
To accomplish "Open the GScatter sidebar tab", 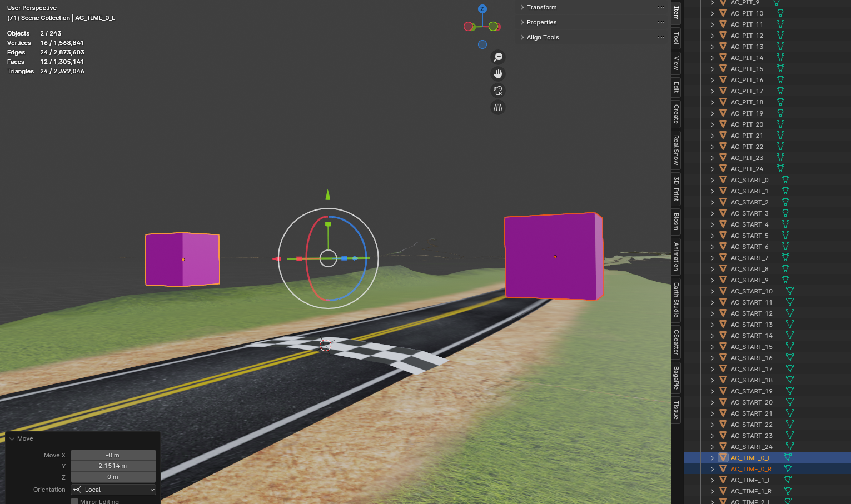I will [676, 342].
